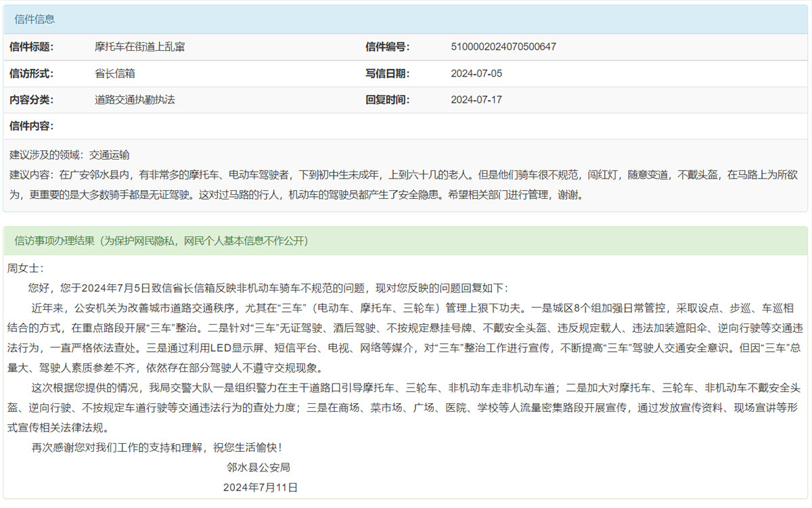Click the 信件内容 section label
Viewport: 812px width, 508px height.
point(31,126)
